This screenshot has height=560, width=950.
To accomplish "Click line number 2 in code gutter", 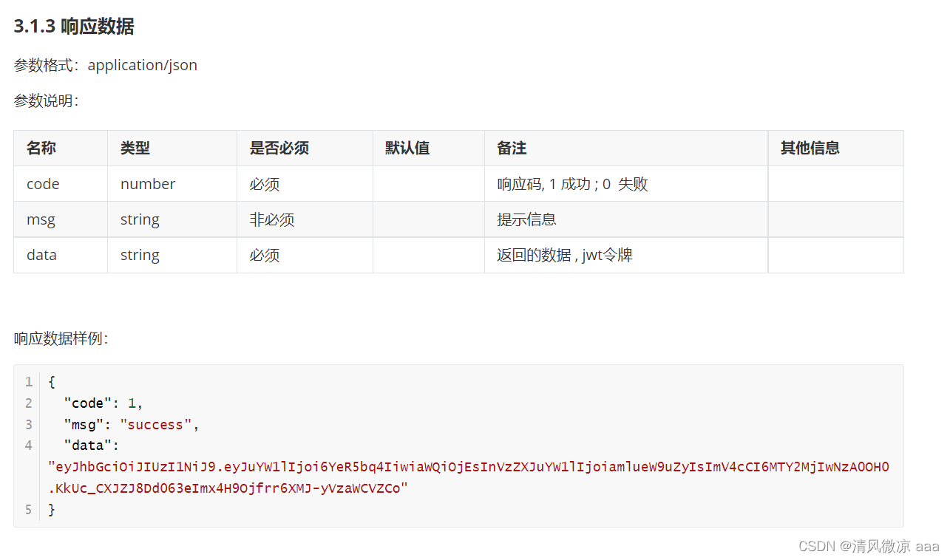I will coord(28,403).
